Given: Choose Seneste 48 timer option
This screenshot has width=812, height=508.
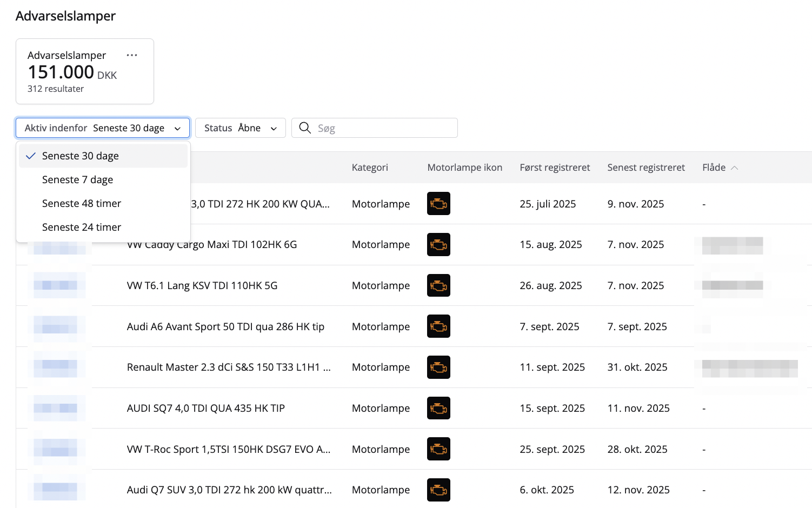Looking at the screenshot, I should [x=82, y=204].
